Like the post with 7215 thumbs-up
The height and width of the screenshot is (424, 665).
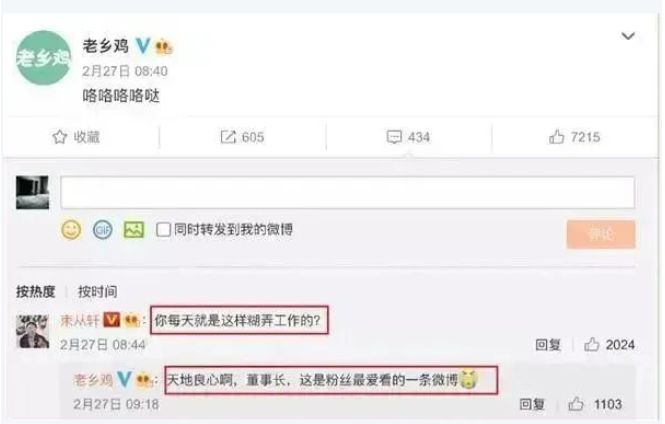(556, 137)
